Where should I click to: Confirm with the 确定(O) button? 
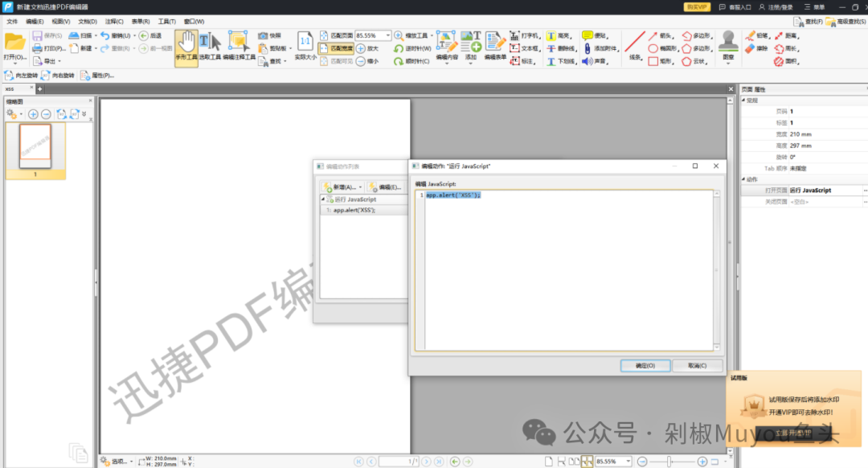(645, 366)
